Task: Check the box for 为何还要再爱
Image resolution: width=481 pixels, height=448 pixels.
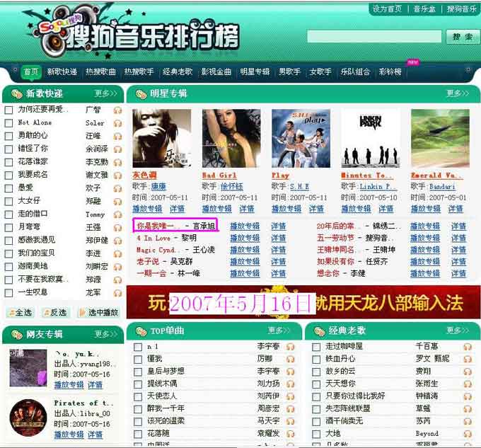Action: (x=9, y=110)
